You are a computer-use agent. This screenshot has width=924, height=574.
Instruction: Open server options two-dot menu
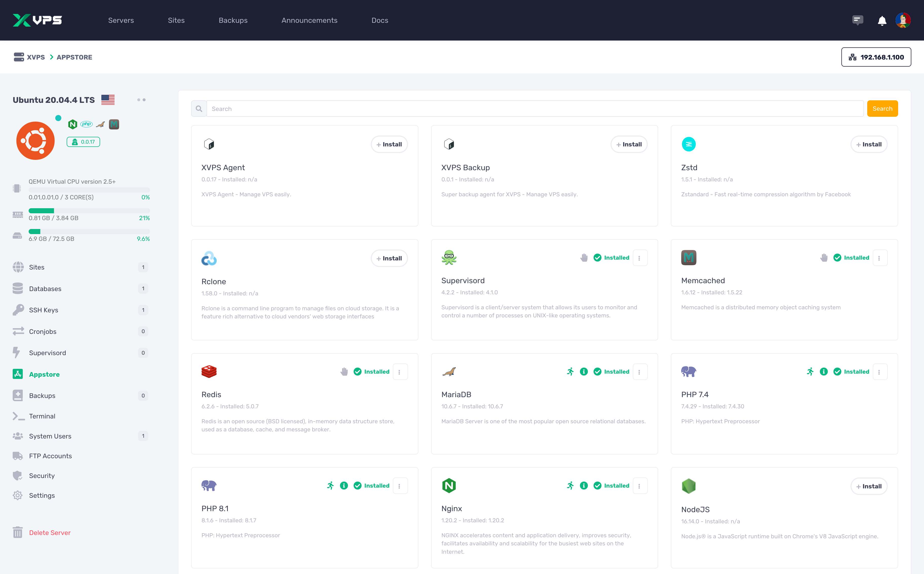[x=141, y=100]
